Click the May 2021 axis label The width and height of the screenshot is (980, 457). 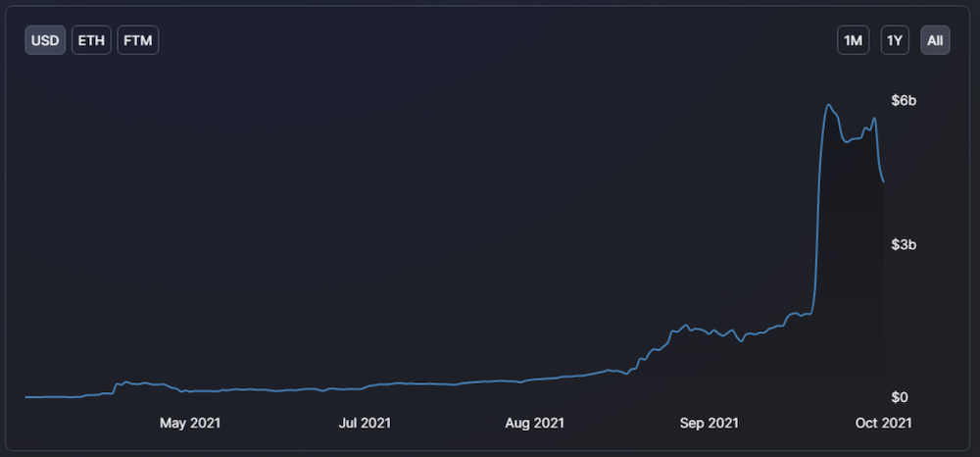pos(190,424)
